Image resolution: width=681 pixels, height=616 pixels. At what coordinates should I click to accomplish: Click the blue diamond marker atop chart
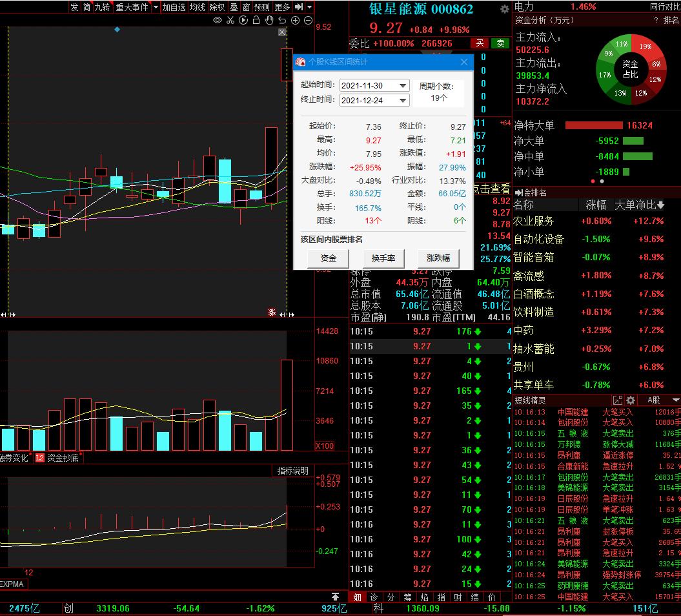point(117,30)
